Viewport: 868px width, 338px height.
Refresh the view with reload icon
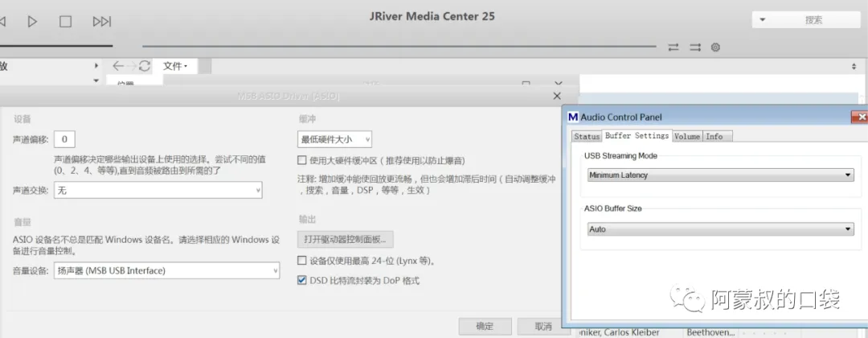tap(145, 66)
